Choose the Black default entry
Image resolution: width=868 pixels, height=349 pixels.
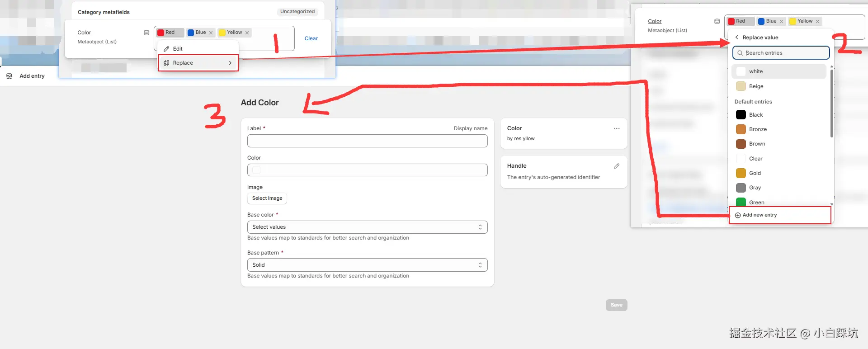tap(779, 115)
